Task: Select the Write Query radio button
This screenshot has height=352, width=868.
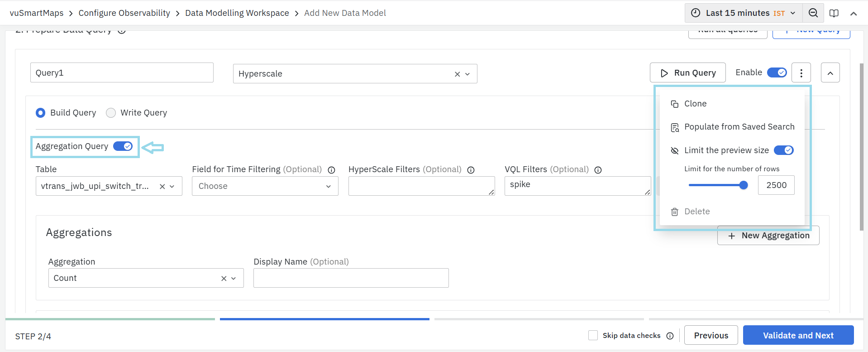Action: point(111,113)
